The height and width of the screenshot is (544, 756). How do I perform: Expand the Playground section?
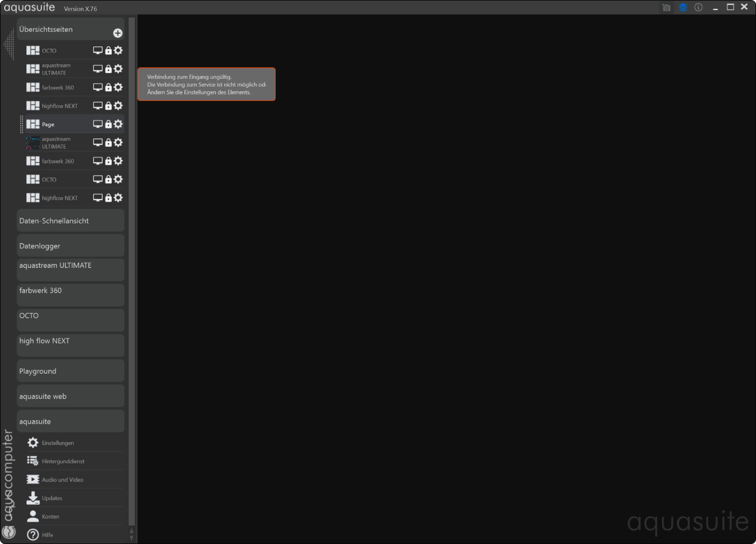pyautogui.click(x=70, y=371)
